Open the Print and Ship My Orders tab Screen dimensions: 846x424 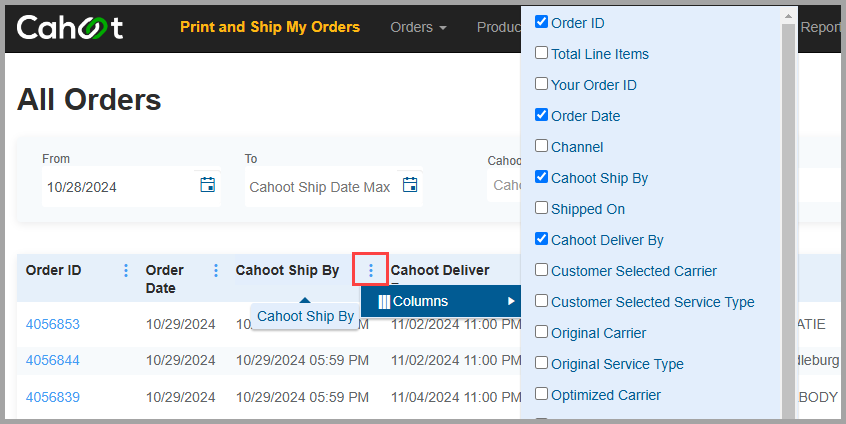pyautogui.click(x=270, y=27)
